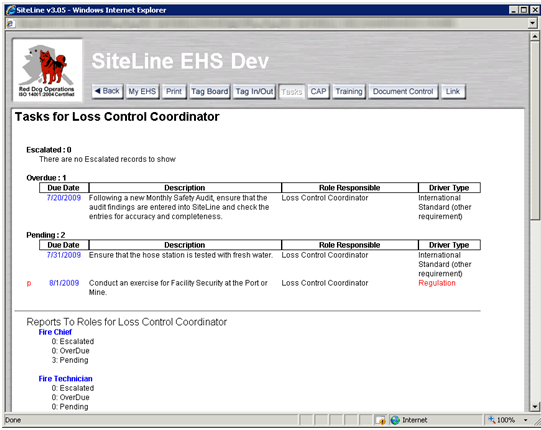
Task: Click the 'Tasks for Loss Control Coordinator' heading
Action: pyautogui.click(x=117, y=117)
